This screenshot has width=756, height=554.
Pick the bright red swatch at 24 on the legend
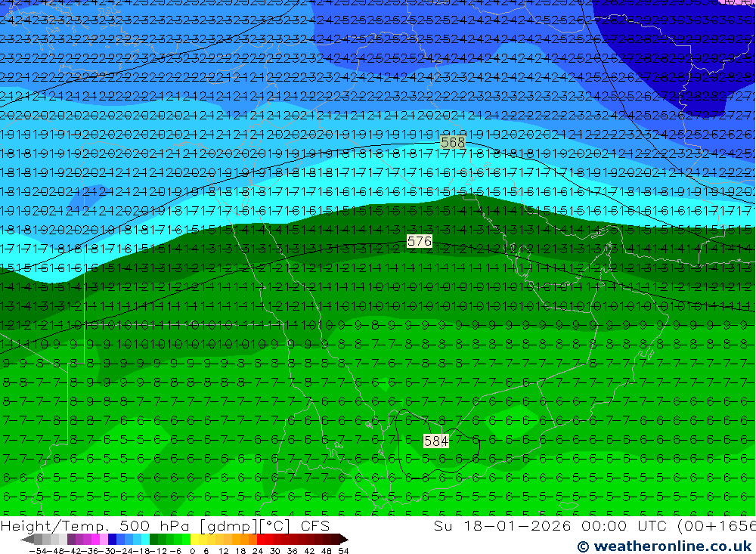261,540
